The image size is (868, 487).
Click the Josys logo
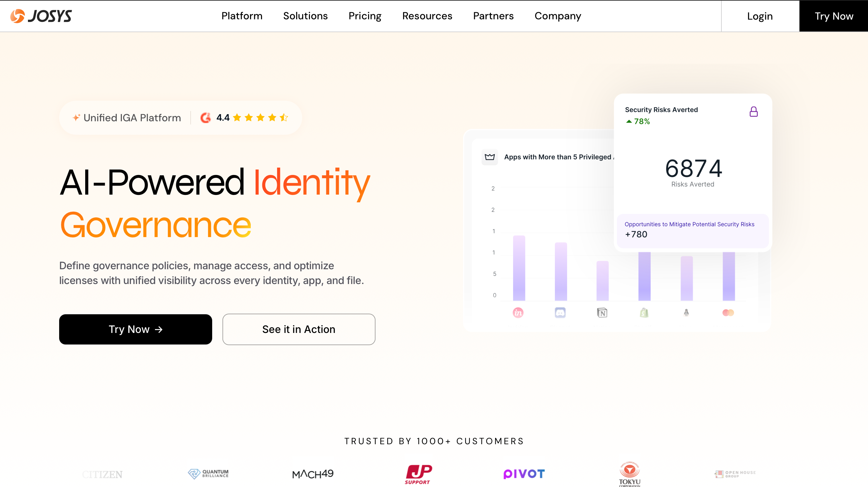[x=41, y=16]
